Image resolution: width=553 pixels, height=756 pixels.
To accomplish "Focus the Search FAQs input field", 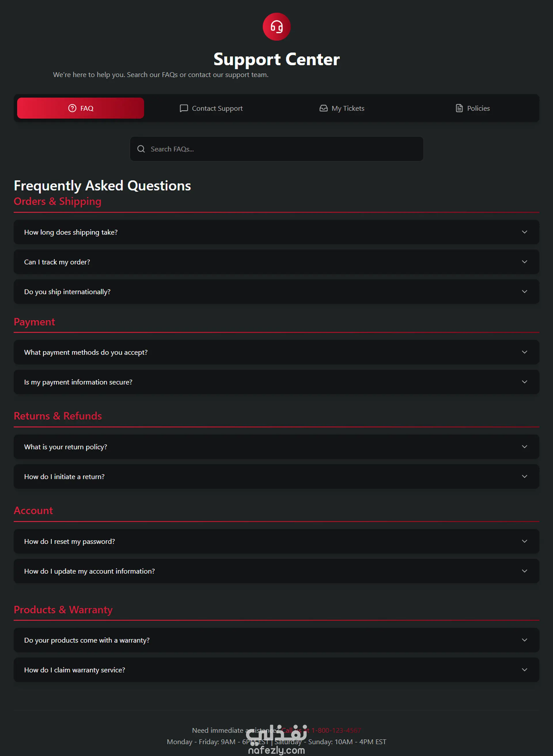I will 276,149.
